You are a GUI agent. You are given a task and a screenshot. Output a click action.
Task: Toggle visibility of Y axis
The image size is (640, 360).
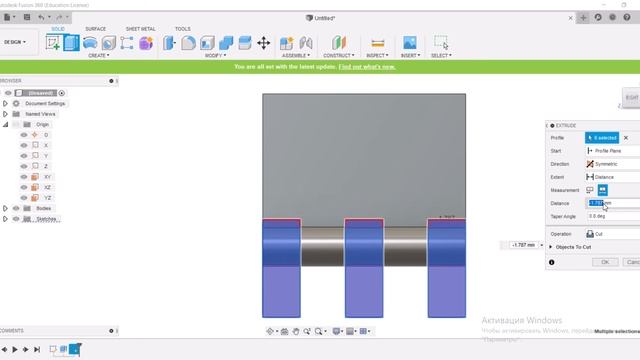click(x=24, y=156)
